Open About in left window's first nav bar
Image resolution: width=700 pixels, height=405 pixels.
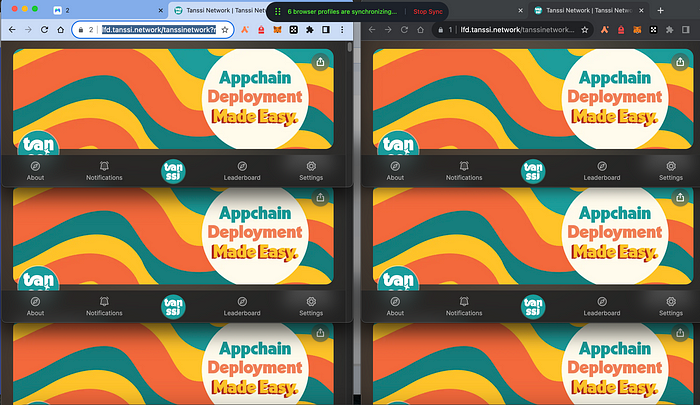point(35,171)
